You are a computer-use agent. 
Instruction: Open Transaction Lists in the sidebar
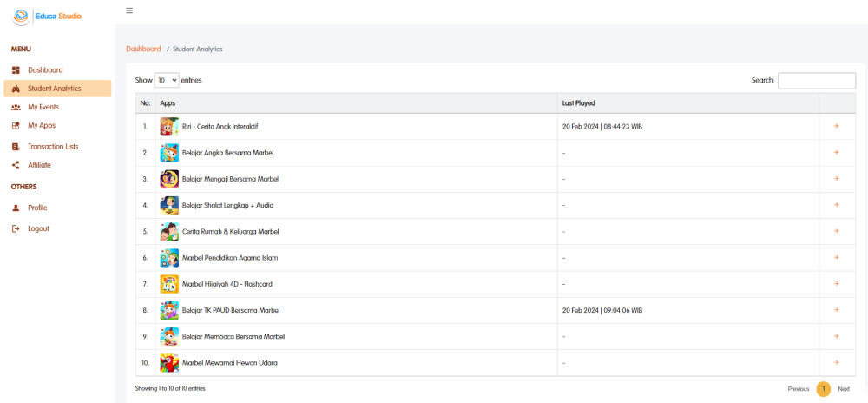pos(53,147)
